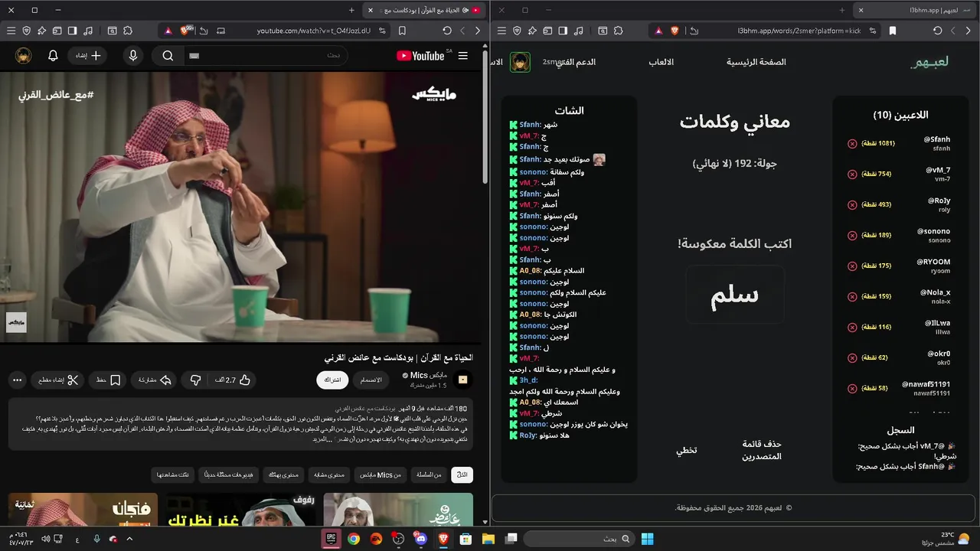Bookmark the YouTube page in address bar

coord(402,31)
